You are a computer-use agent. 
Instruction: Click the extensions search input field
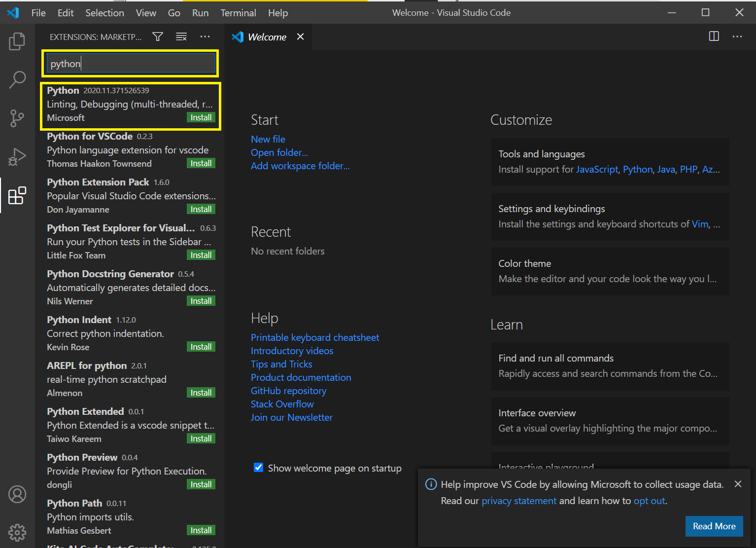pos(131,64)
